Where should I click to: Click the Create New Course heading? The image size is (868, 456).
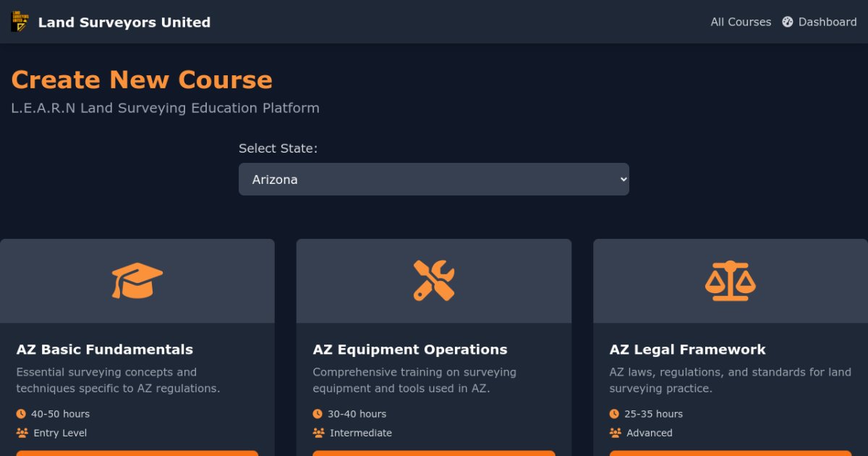(x=142, y=80)
